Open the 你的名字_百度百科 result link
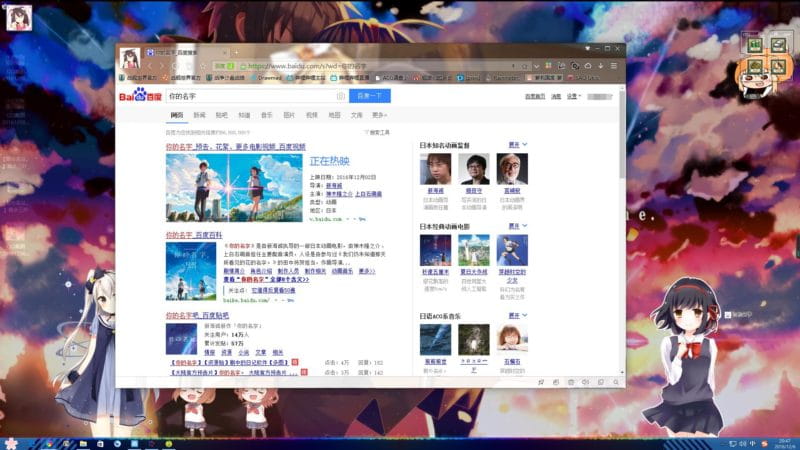 coord(194,235)
